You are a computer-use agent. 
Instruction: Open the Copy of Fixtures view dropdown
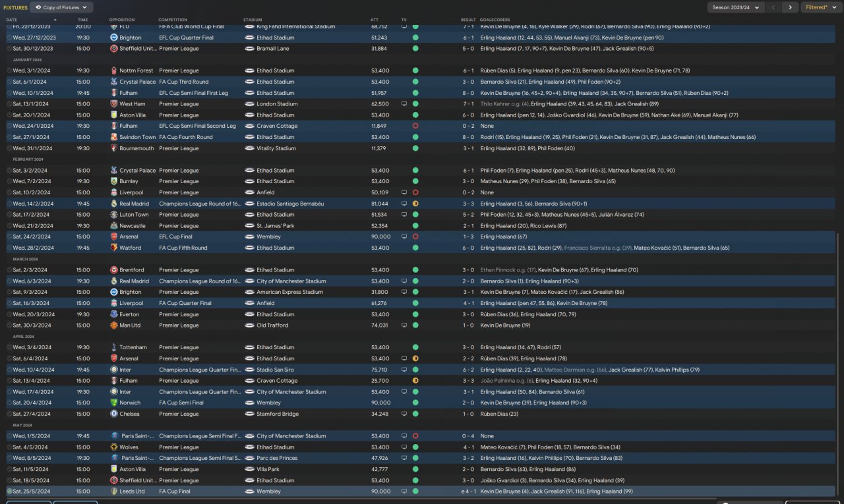[x=61, y=7]
